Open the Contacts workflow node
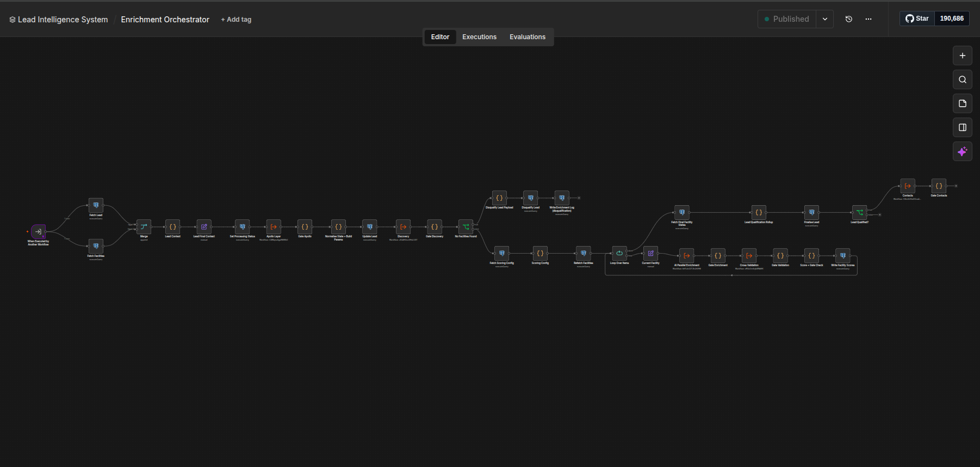This screenshot has height=467, width=980. pyautogui.click(x=908, y=186)
